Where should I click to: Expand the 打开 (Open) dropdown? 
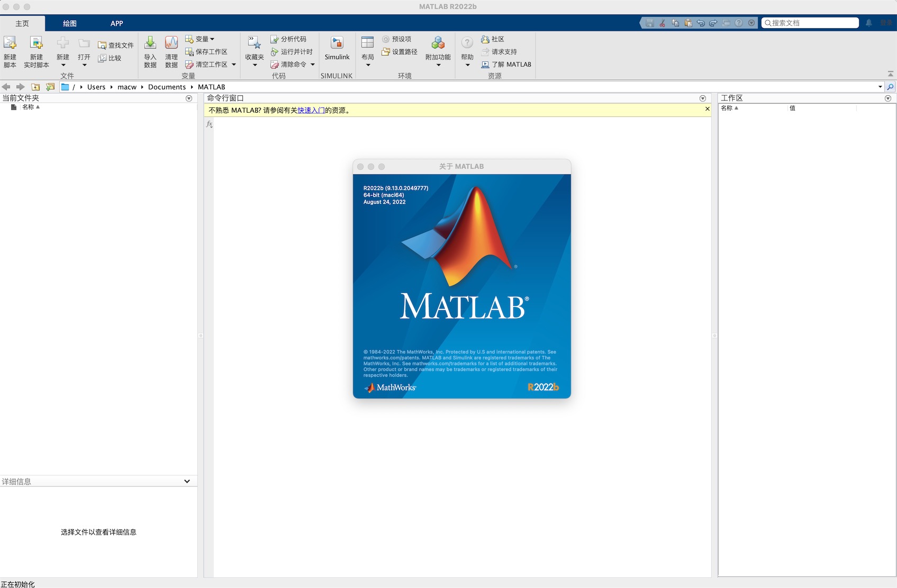coord(84,65)
